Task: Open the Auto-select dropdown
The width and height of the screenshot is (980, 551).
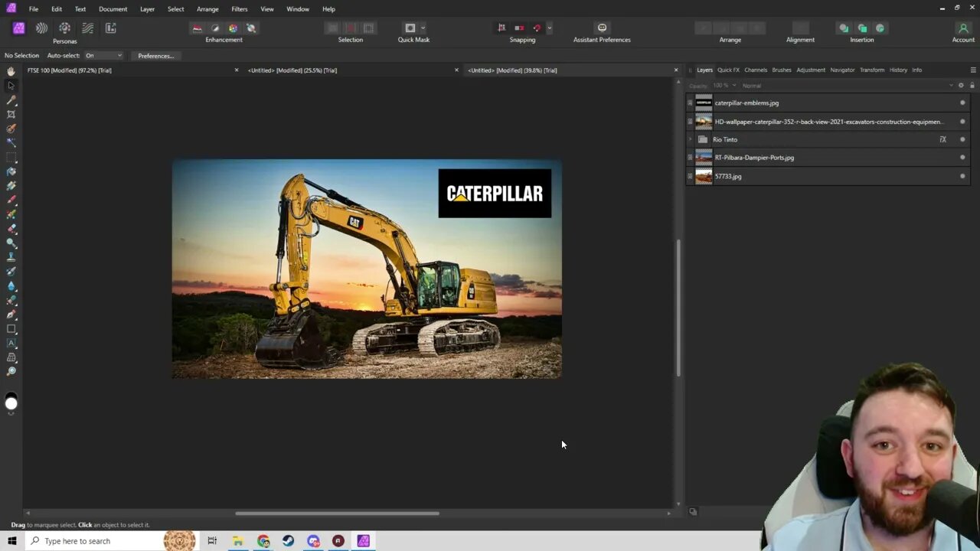Action: (x=103, y=56)
